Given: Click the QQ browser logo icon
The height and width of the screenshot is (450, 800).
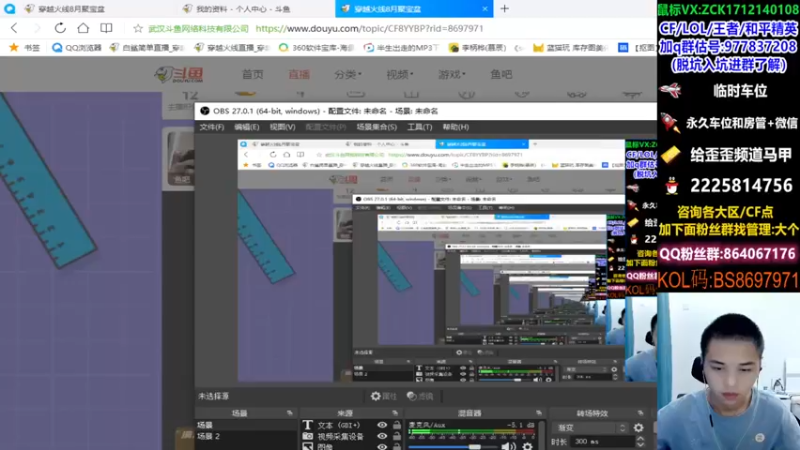Looking at the screenshot, I should (x=9, y=9).
